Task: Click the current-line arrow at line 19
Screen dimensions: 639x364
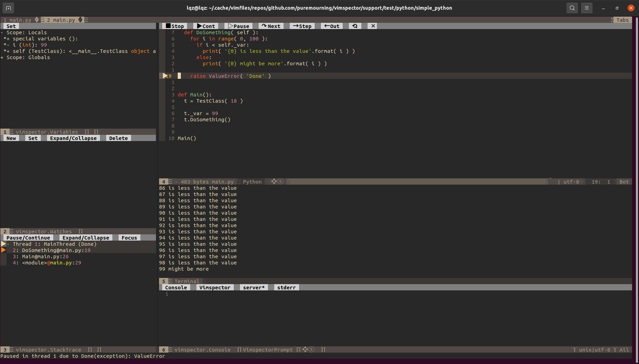Action: (165, 76)
